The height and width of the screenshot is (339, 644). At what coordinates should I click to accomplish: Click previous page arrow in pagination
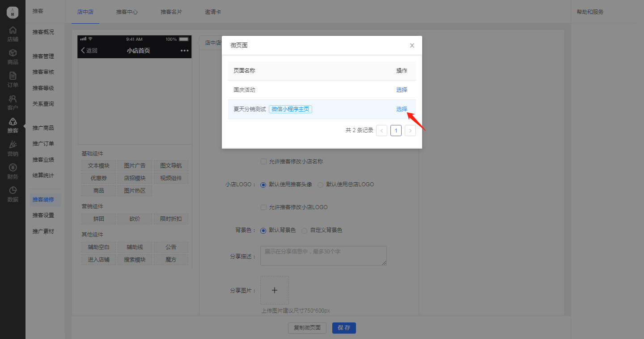click(381, 130)
